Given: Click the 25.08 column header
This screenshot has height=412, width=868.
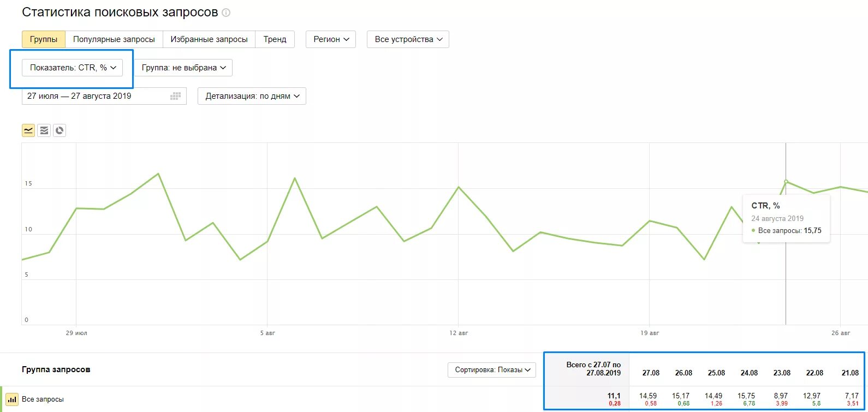Looking at the screenshot, I should [x=716, y=373].
